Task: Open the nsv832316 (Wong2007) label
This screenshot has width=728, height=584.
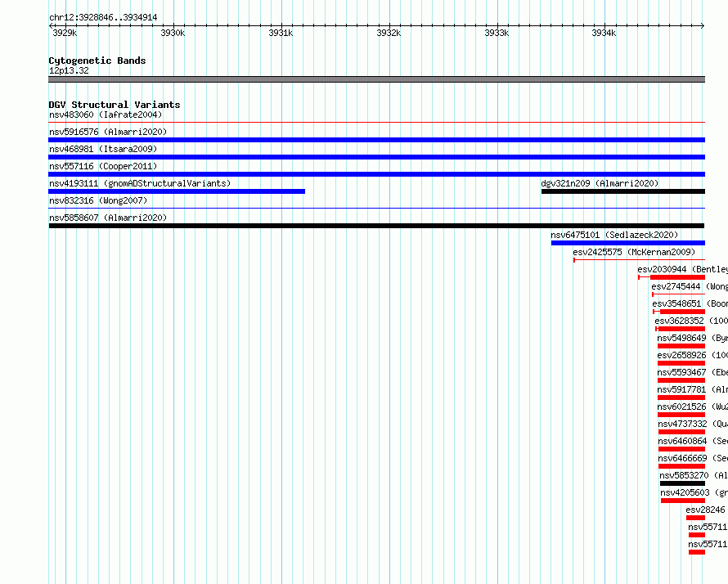Action: coord(98,200)
